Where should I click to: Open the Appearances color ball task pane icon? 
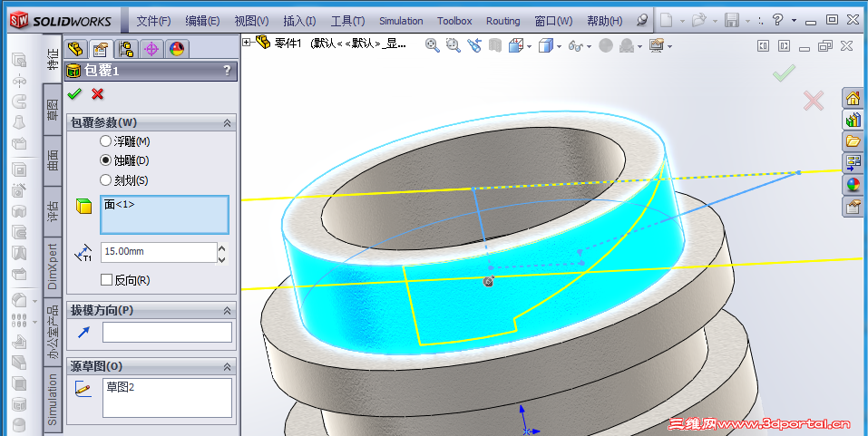(853, 184)
